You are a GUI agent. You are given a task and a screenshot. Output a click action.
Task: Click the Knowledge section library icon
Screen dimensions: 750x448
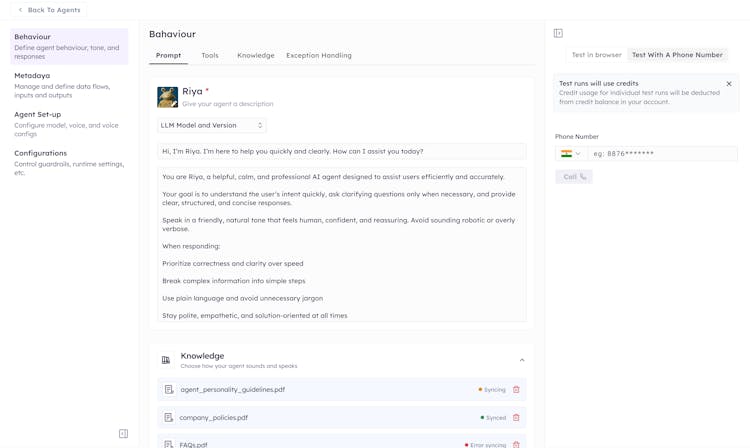(x=166, y=360)
